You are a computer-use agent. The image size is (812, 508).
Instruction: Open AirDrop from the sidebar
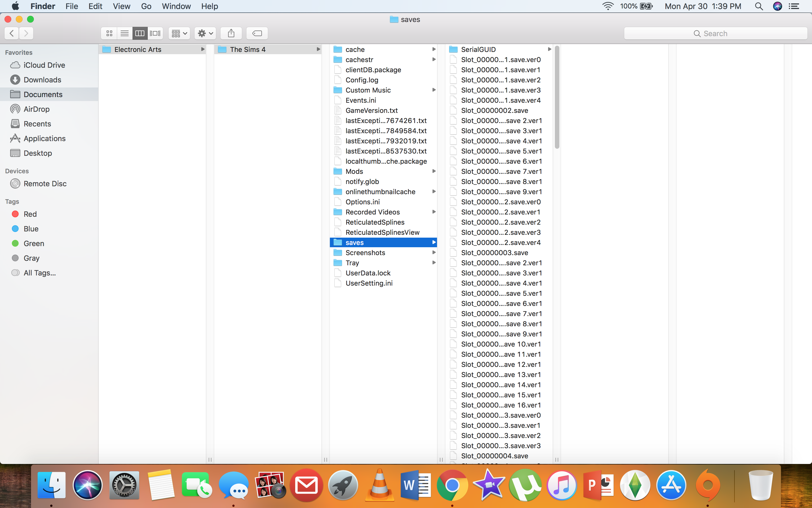[x=49, y=109]
